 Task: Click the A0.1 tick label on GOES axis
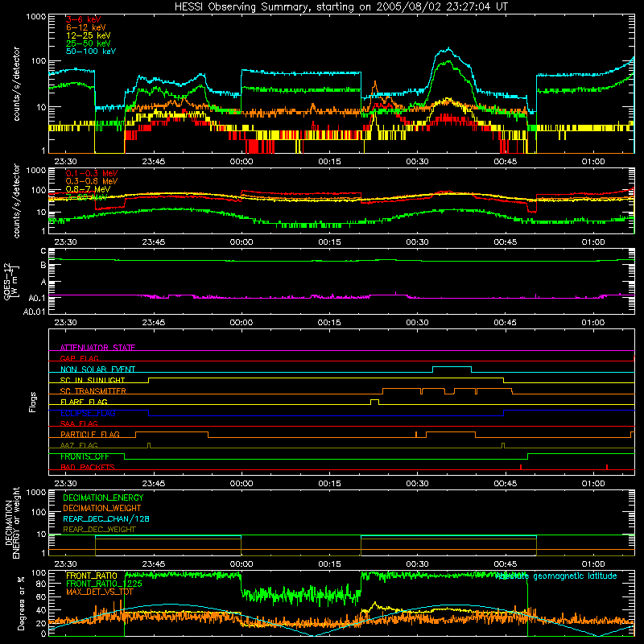(37, 298)
